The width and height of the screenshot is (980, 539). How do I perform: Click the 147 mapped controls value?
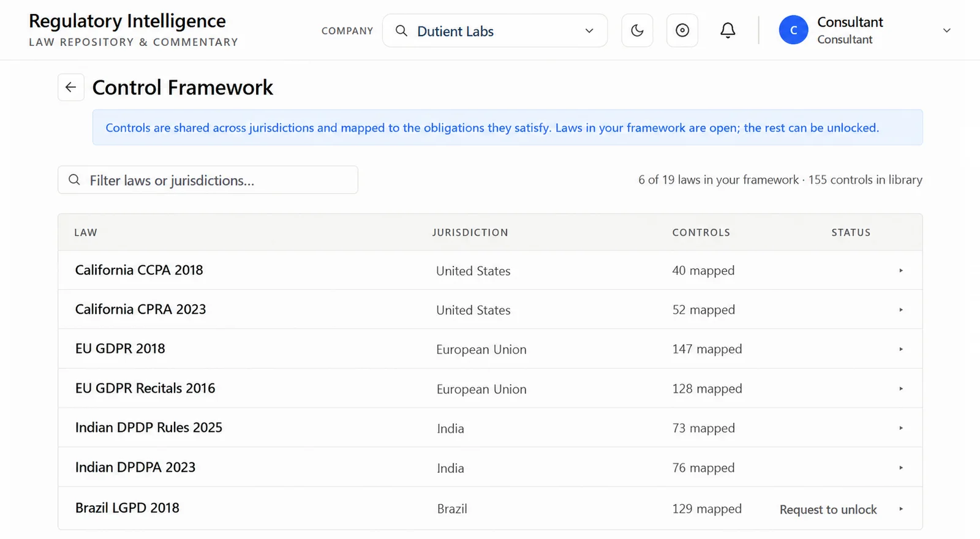click(707, 349)
